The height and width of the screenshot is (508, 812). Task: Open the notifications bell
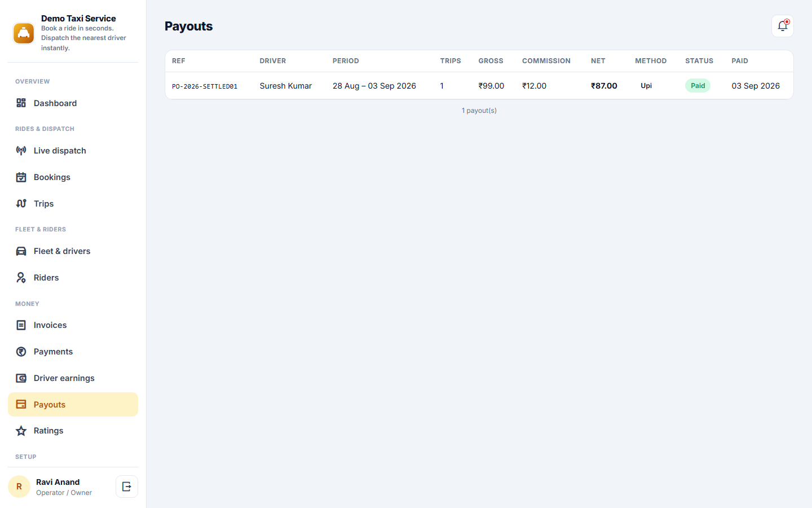click(783, 26)
